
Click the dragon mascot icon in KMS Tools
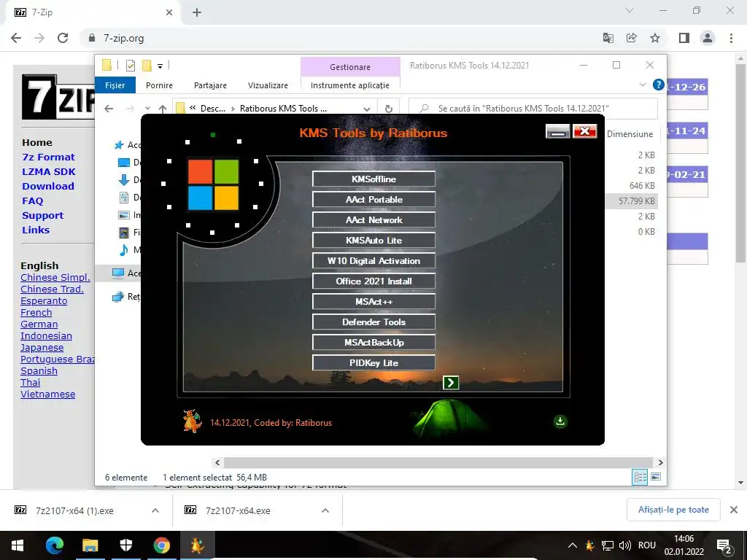tap(193, 421)
